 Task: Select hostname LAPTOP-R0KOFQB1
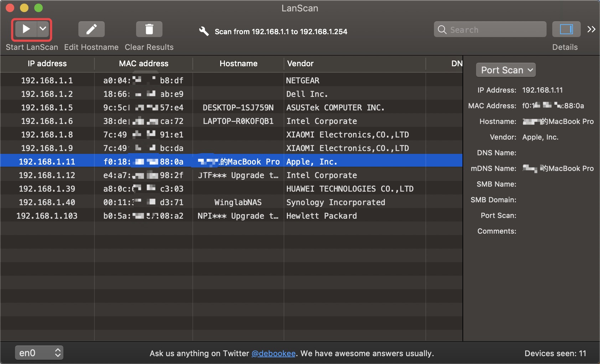pos(238,121)
